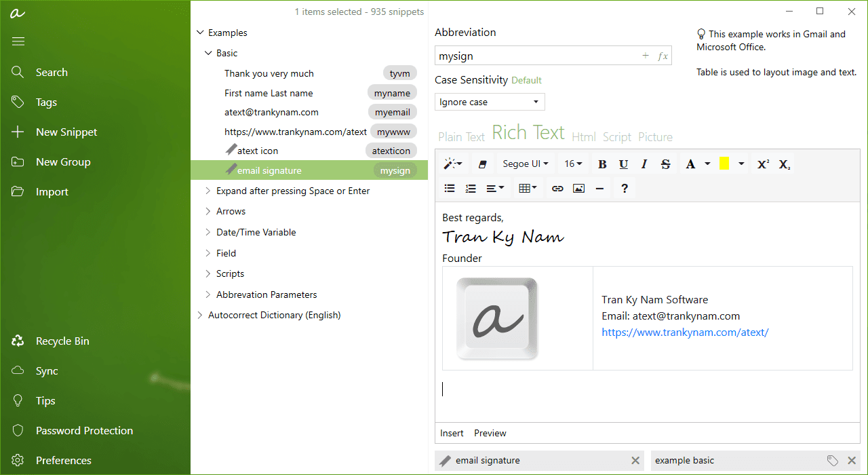The width and height of the screenshot is (868, 475).
Task: Click the Default case sensitivity link
Action: (526, 80)
